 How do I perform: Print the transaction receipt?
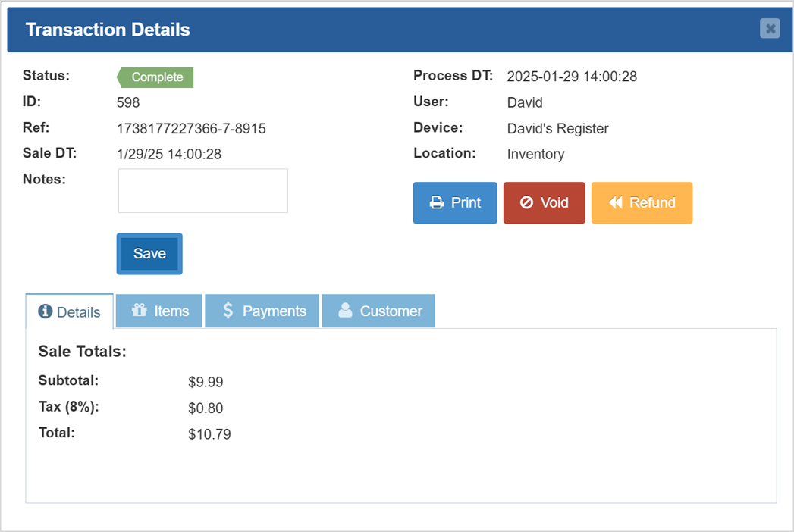455,202
